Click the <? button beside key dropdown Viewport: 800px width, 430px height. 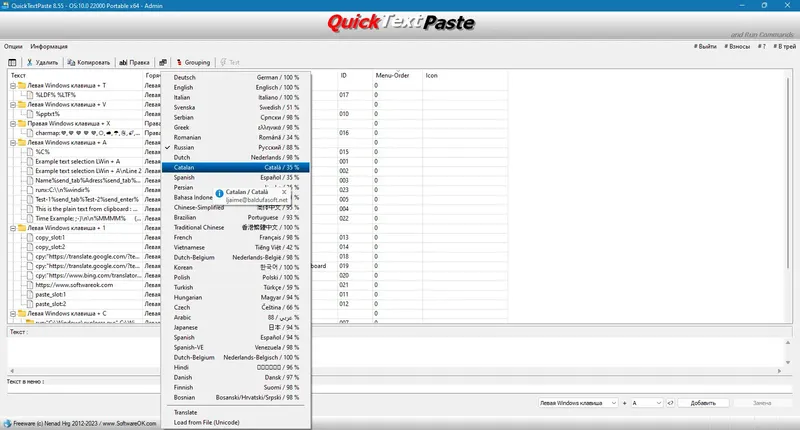coord(670,403)
